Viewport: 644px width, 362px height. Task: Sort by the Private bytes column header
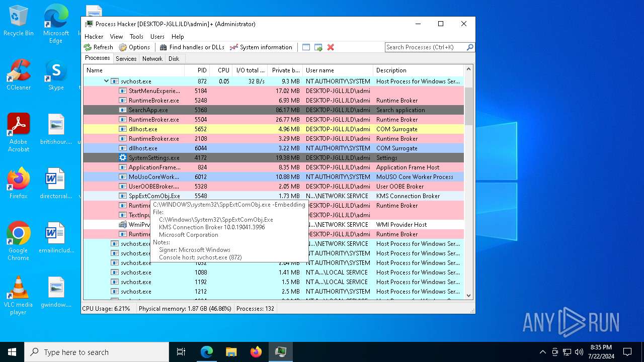point(285,70)
